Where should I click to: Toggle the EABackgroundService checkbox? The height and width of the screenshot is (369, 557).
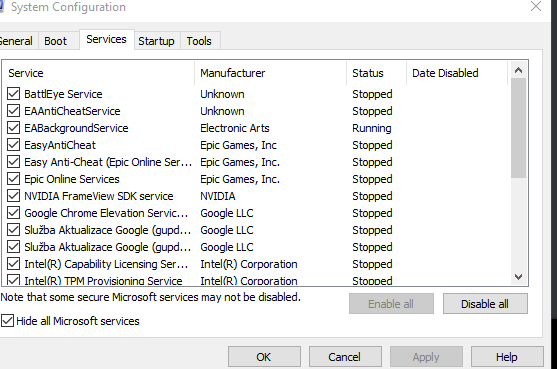pos(13,128)
